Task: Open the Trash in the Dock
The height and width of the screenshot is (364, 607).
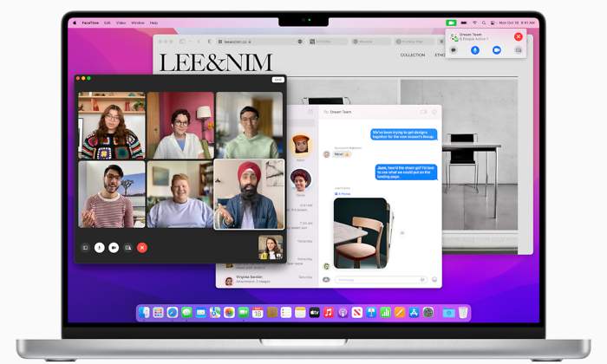Action: pyautogui.click(x=463, y=313)
